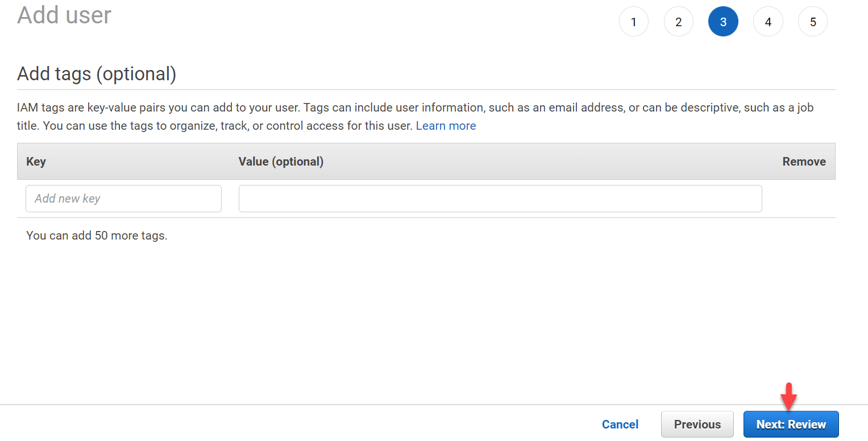Click the Add tags (optional) heading
This screenshot has height=441, width=868.
click(x=97, y=74)
